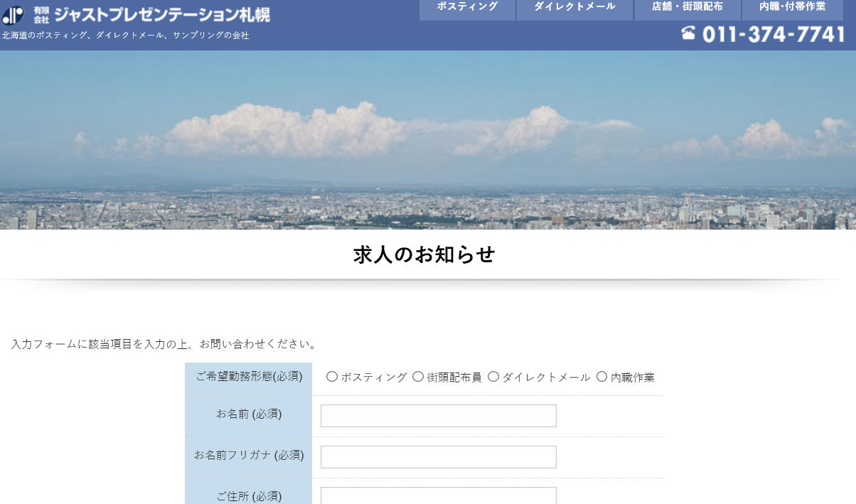Open the ポスティング navigation menu item
This screenshot has width=856, height=504.
(x=467, y=7)
